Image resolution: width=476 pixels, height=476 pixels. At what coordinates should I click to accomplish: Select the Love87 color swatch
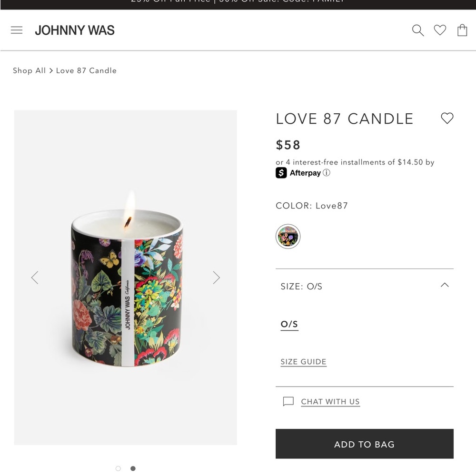pos(288,236)
